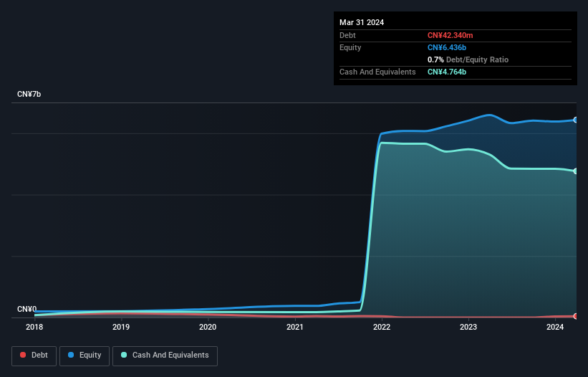Click the 2021 axis label
Viewport: 588px width, 377px height.
pos(295,327)
